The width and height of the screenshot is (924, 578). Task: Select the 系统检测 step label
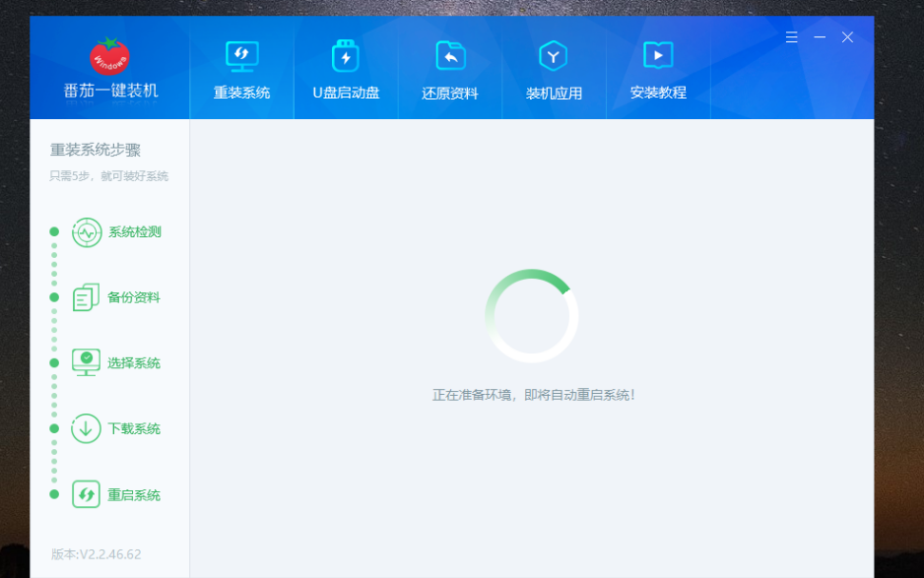coord(135,232)
